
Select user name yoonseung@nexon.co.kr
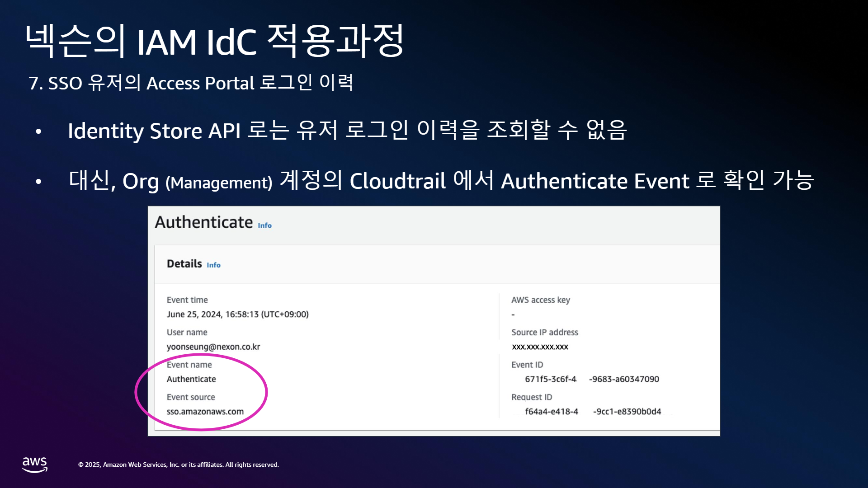[213, 347]
